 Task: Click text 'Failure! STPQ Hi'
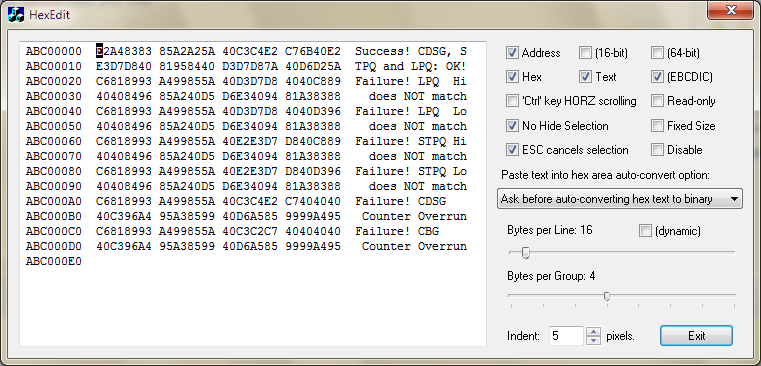411,141
